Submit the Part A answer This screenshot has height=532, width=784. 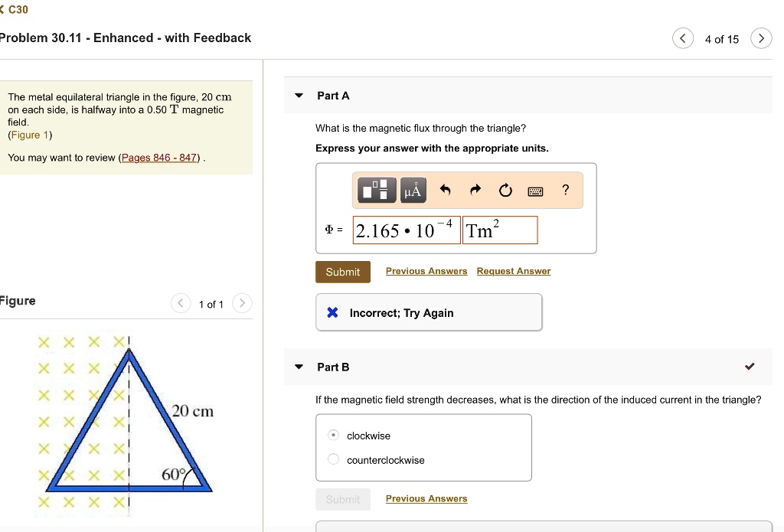point(342,272)
